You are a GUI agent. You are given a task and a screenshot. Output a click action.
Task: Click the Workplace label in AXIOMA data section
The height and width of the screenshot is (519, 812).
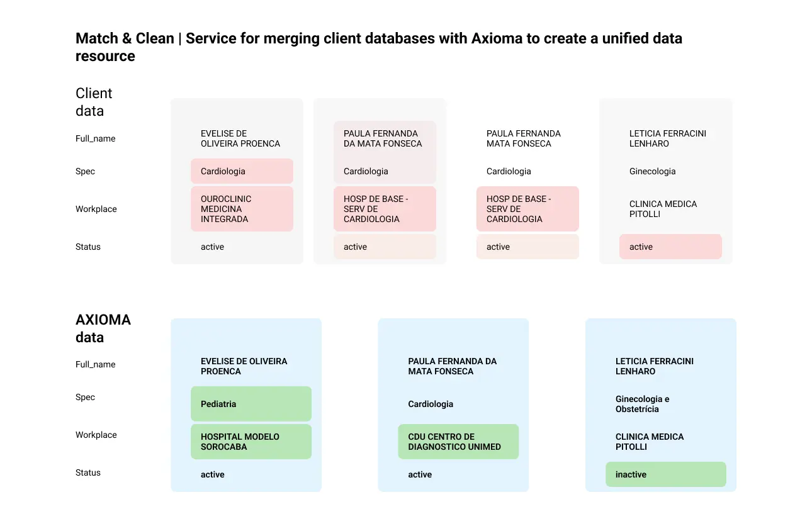pos(96,435)
